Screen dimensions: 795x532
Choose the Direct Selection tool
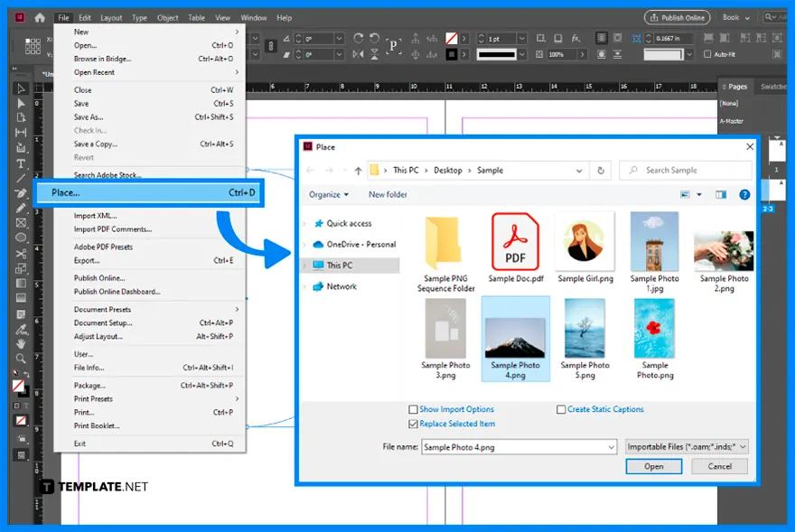[21, 102]
